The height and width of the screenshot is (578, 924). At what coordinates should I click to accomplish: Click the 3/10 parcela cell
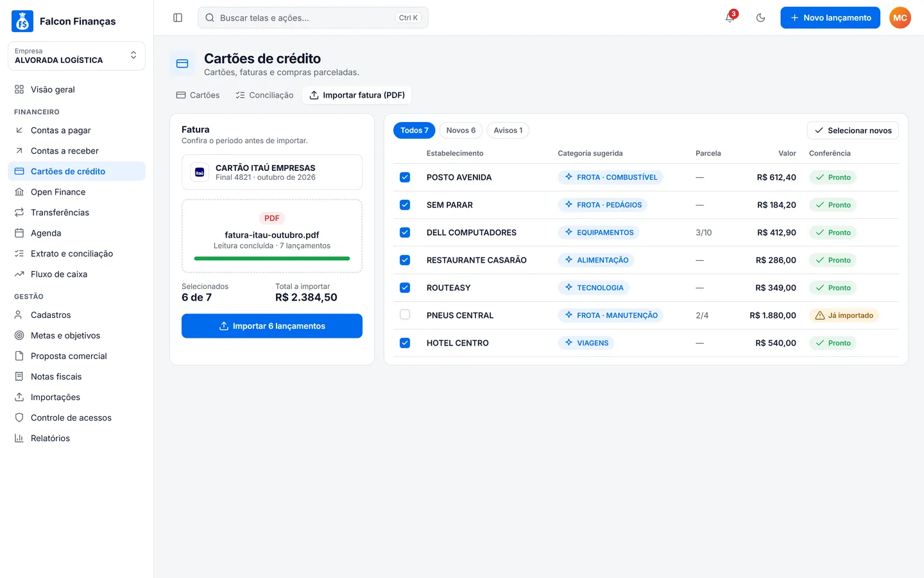pos(703,232)
